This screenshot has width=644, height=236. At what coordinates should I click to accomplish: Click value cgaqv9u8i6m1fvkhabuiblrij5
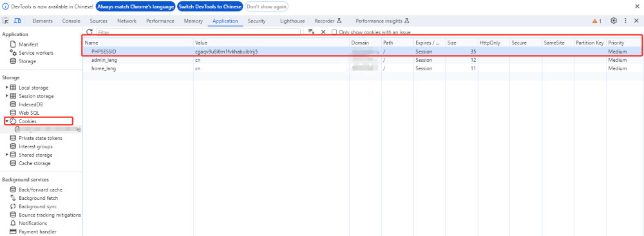226,52
